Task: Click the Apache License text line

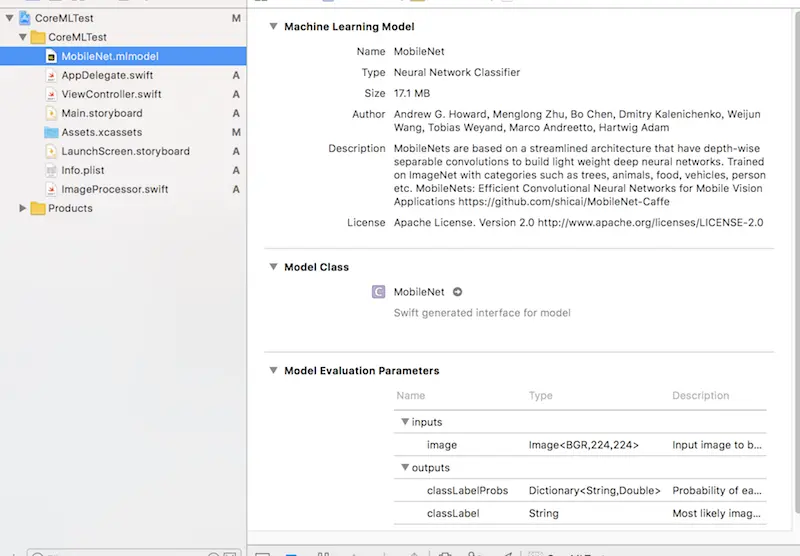Action: pyautogui.click(x=578, y=222)
